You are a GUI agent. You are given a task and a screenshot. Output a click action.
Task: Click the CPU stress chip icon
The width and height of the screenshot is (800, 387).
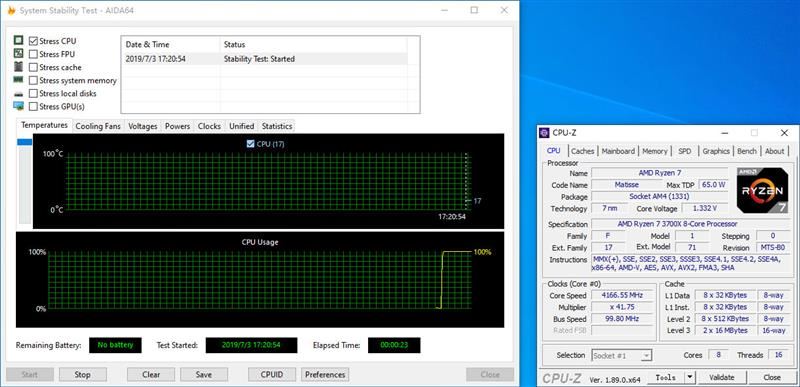(x=18, y=40)
